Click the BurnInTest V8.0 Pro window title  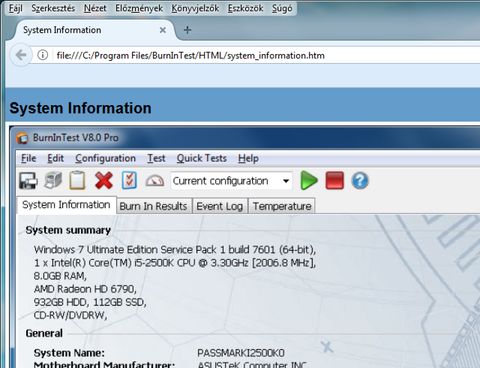pos(76,138)
